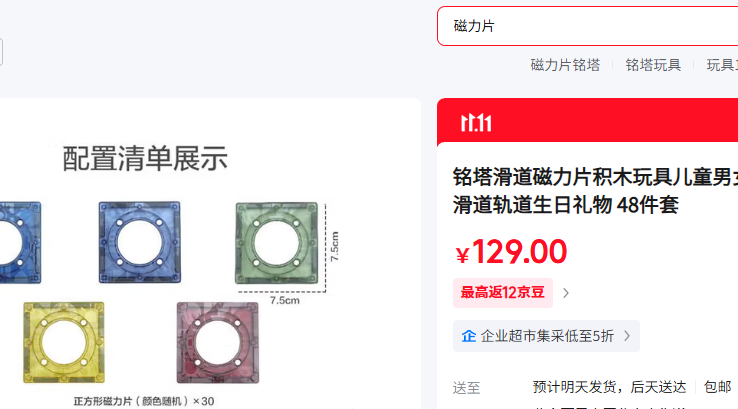738x409 pixels.
Task: Open the 送至 delivery address selector
Action: (x=466, y=388)
